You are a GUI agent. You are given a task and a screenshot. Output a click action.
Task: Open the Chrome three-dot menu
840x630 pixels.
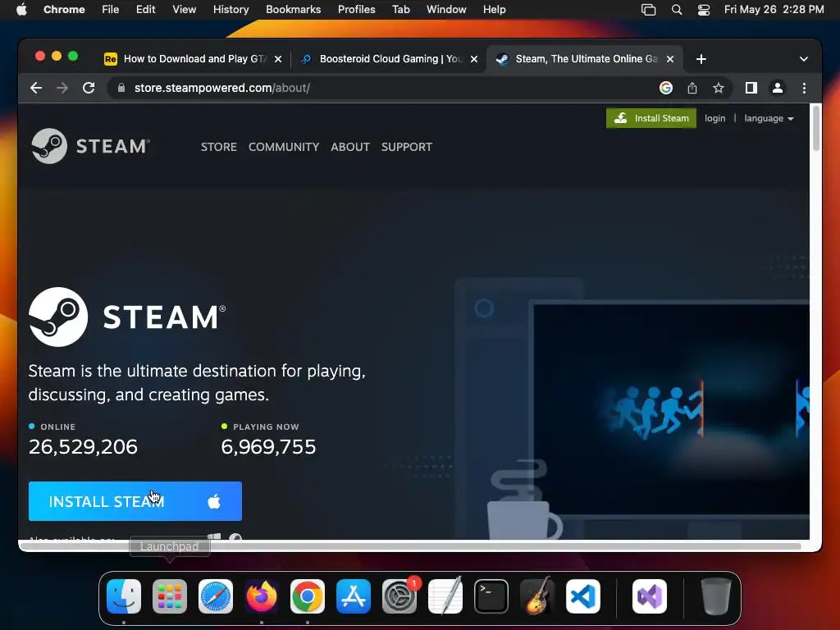pos(804,88)
